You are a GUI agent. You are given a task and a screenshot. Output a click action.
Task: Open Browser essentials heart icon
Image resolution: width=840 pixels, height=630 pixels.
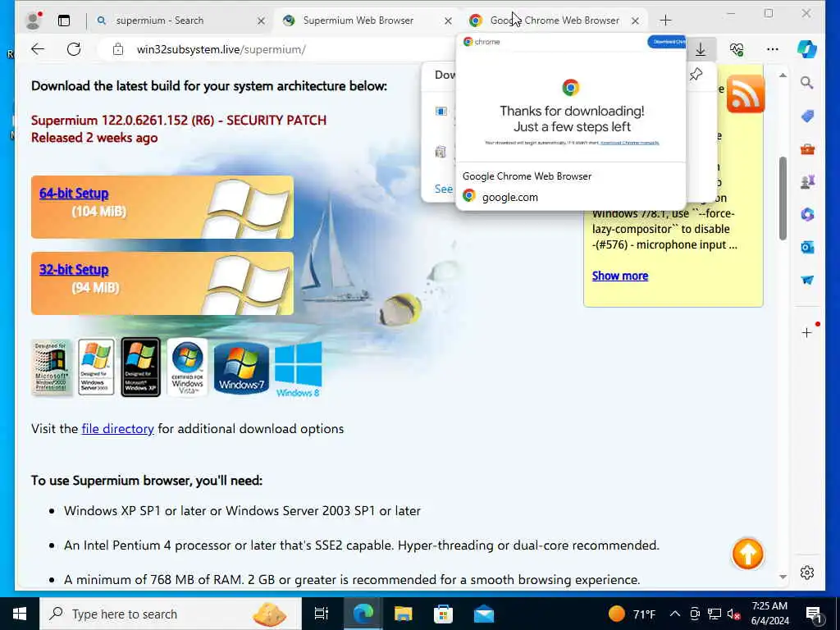737,49
